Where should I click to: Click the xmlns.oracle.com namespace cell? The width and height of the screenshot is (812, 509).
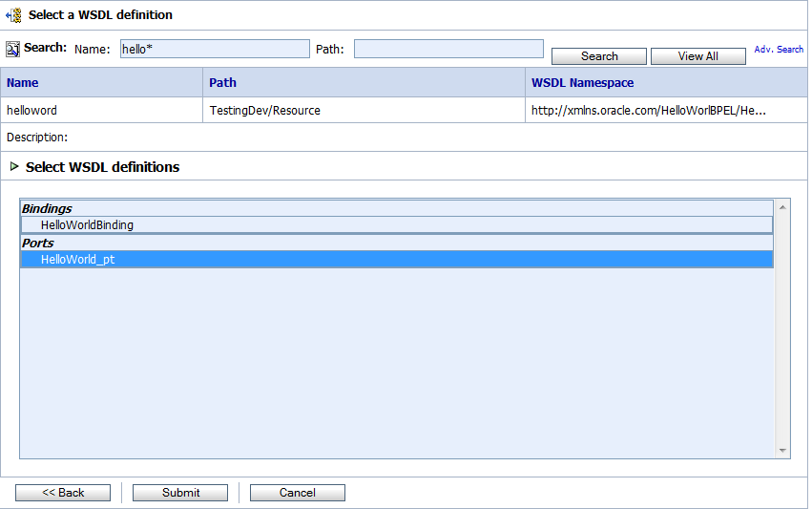click(648, 111)
